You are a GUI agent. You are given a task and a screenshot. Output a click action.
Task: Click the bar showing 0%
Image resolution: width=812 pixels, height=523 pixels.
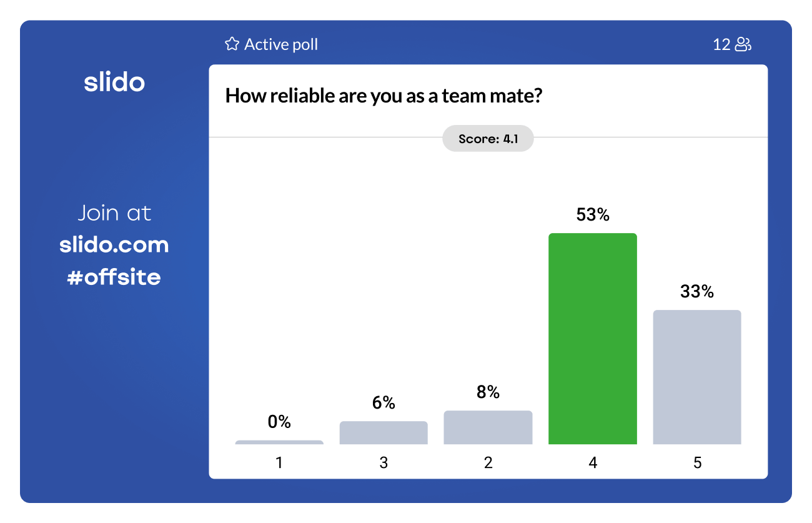(279, 442)
